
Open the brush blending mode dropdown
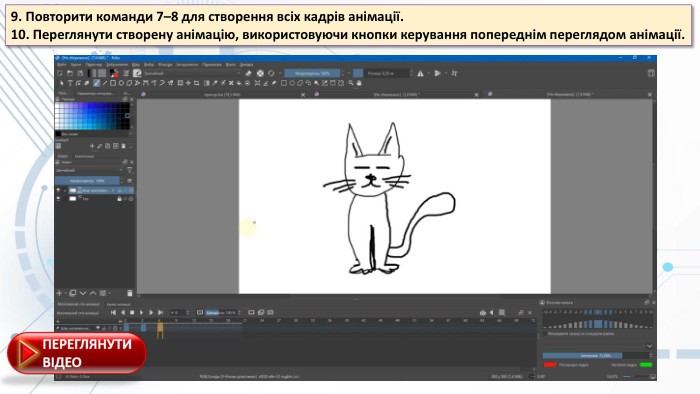point(193,73)
